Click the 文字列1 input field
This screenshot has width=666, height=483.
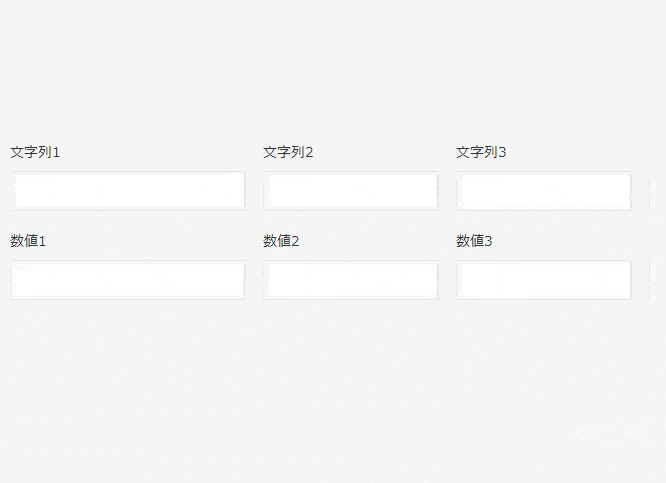point(128,191)
